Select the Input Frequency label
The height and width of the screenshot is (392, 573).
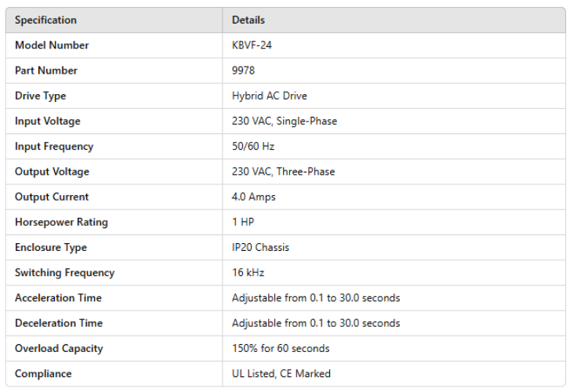click(54, 147)
